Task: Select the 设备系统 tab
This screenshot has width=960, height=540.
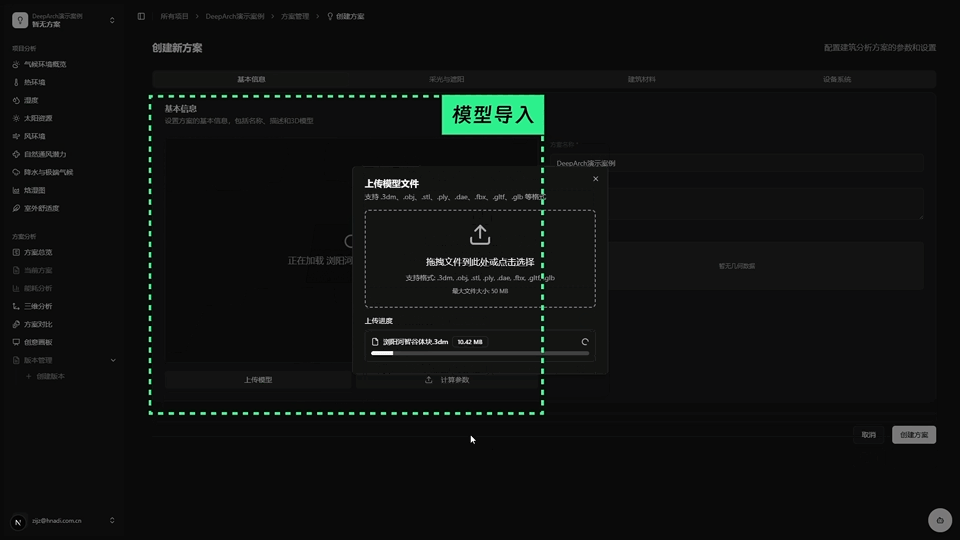Action: (837, 79)
